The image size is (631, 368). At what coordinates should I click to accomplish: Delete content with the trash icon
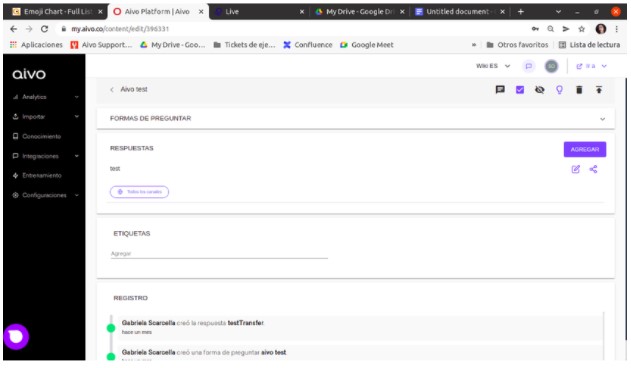tap(579, 89)
